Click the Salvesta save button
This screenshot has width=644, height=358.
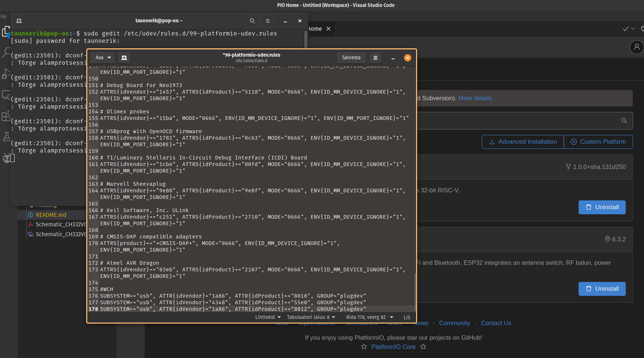coord(351,57)
